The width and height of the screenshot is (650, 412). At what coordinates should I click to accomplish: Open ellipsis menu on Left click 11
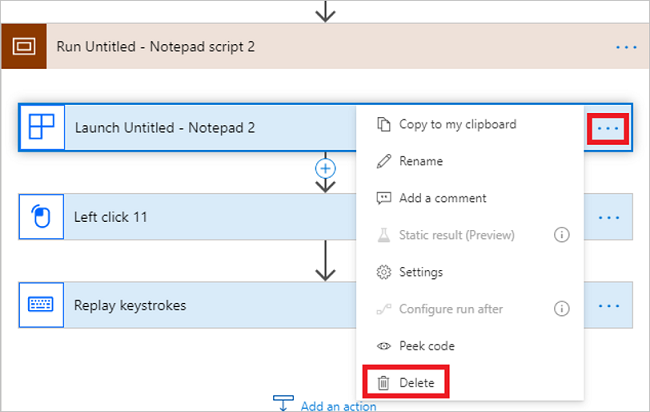[609, 217]
